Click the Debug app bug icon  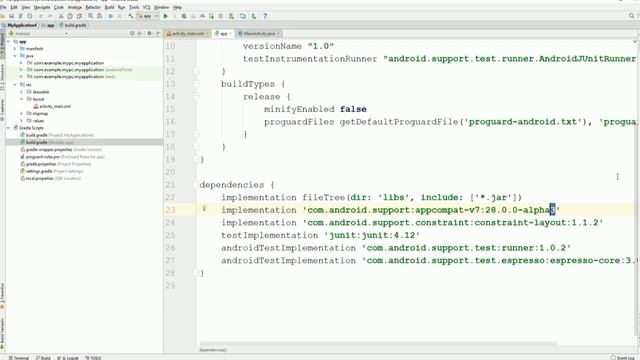coord(184,16)
